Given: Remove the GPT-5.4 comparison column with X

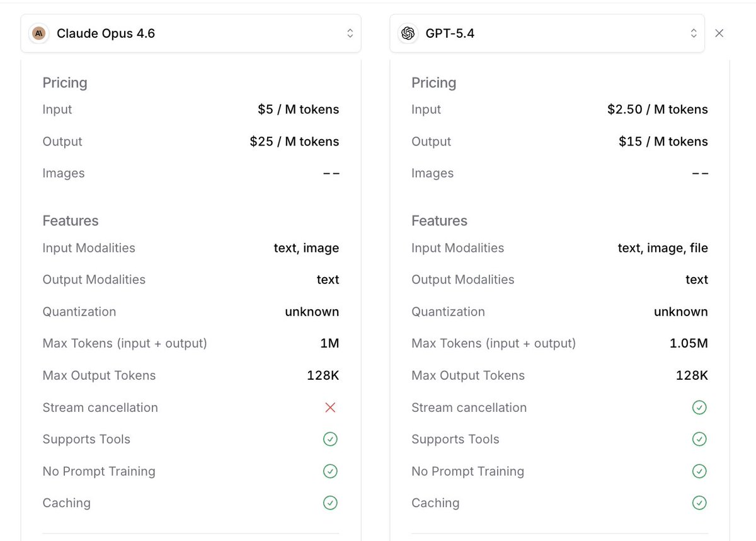Looking at the screenshot, I should pyautogui.click(x=719, y=33).
